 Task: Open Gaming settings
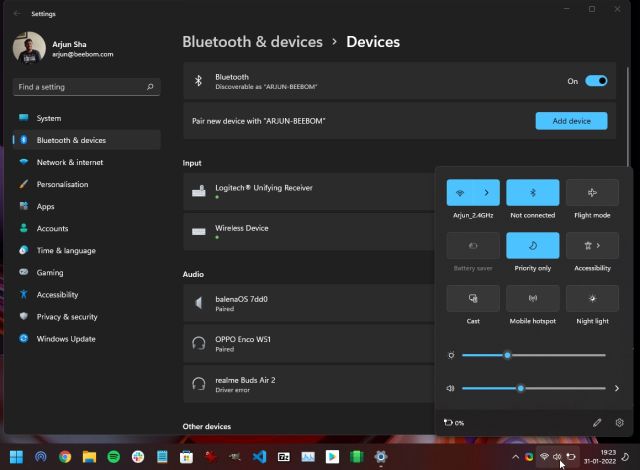87,273
